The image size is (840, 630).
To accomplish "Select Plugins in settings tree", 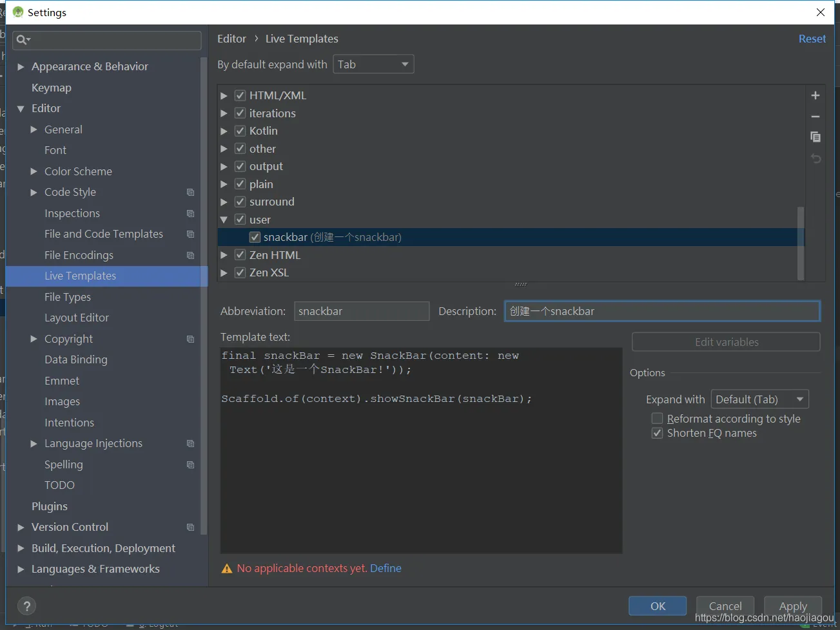I will tap(50, 506).
